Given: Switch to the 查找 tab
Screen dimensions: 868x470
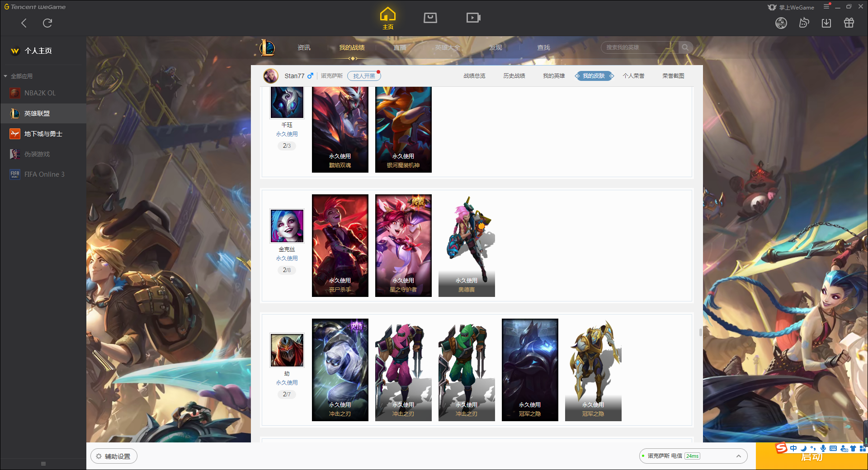Looking at the screenshot, I should [543, 47].
